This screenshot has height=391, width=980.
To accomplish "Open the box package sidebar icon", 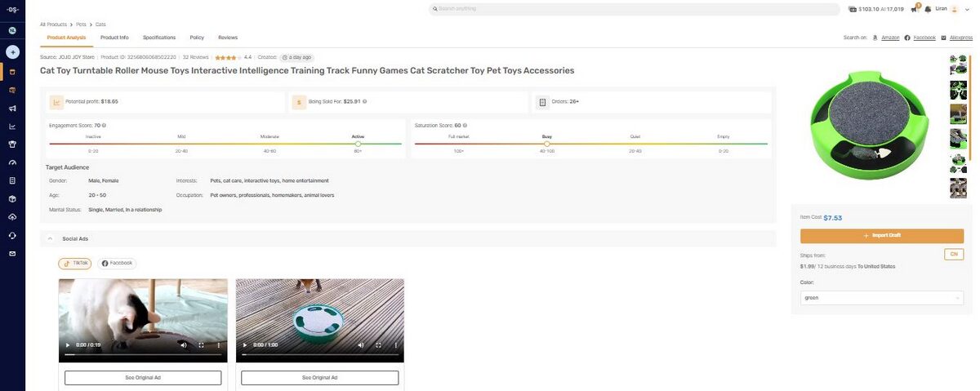I will [x=12, y=198].
